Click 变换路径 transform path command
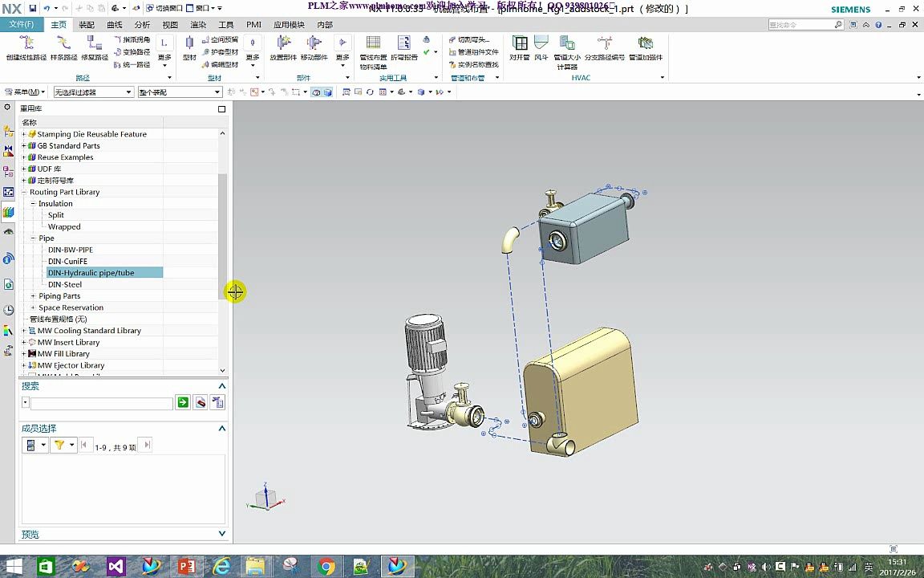The width and height of the screenshot is (924, 578). pyautogui.click(x=132, y=52)
